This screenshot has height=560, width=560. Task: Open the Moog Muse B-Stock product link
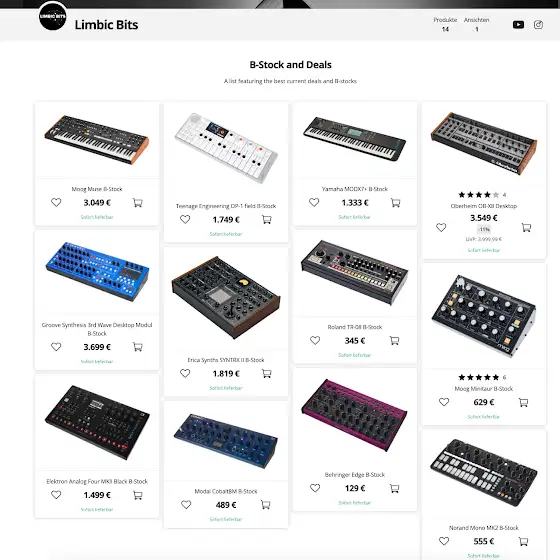(x=97, y=189)
